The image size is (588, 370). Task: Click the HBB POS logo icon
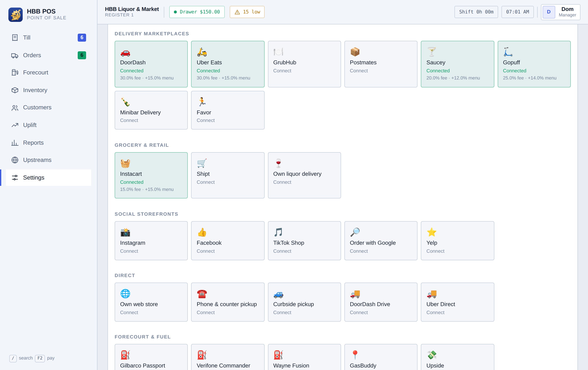pyautogui.click(x=15, y=15)
